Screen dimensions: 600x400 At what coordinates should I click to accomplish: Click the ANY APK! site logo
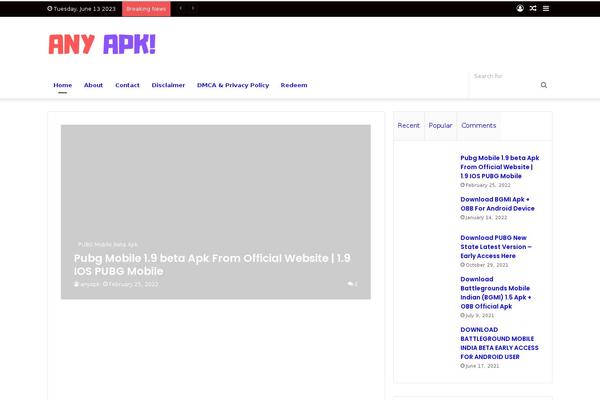point(102,44)
